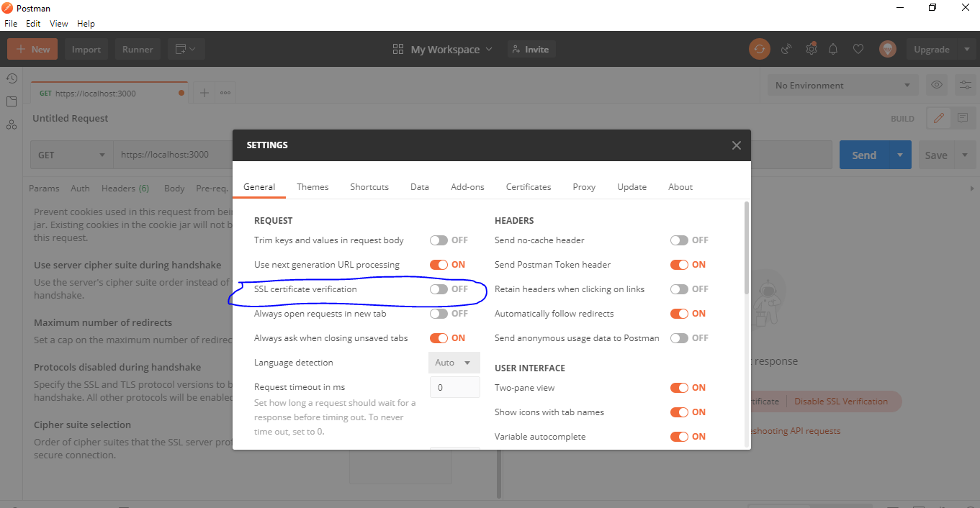The image size is (980, 508).
Task: Open the No Environment dropdown
Action: click(842, 85)
